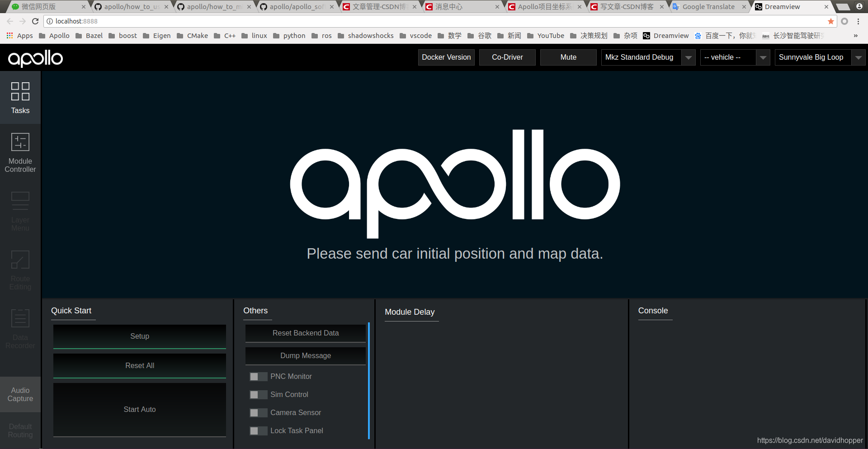This screenshot has height=449, width=868.
Task: Click the Apollo logo in the header
Action: (36, 58)
